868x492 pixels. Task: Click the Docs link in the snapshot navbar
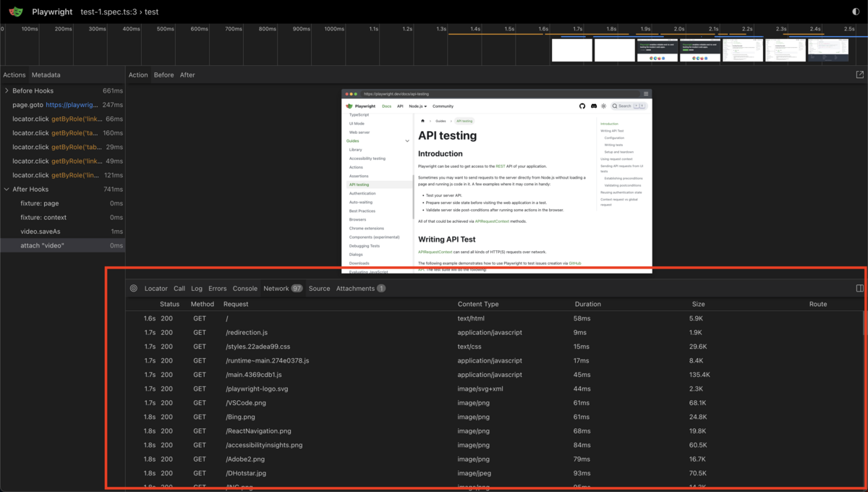386,106
